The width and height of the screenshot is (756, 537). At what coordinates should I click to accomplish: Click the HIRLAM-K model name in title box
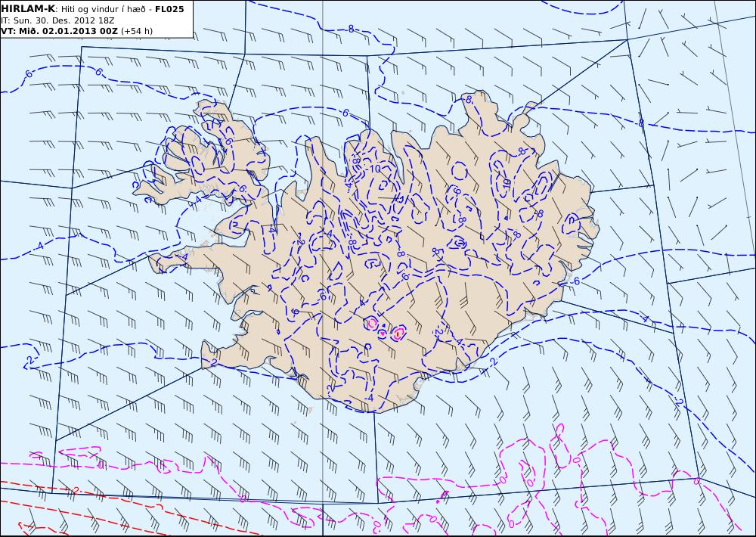pos(28,9)
